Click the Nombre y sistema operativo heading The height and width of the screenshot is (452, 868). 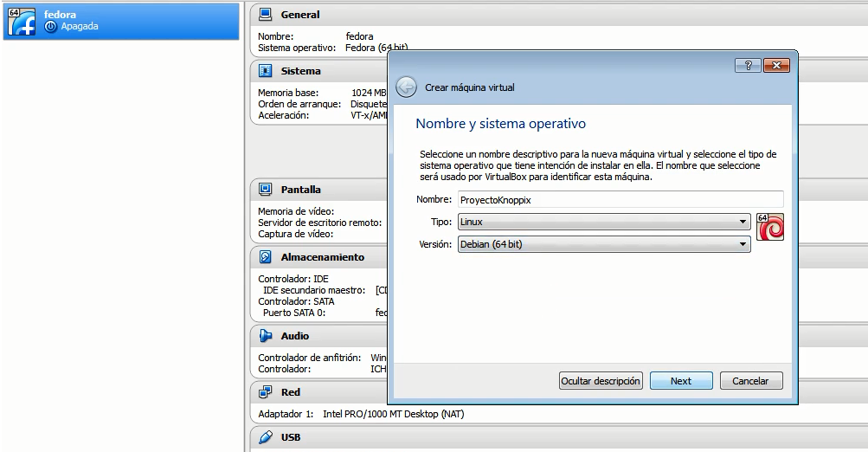tap(500, 124)
